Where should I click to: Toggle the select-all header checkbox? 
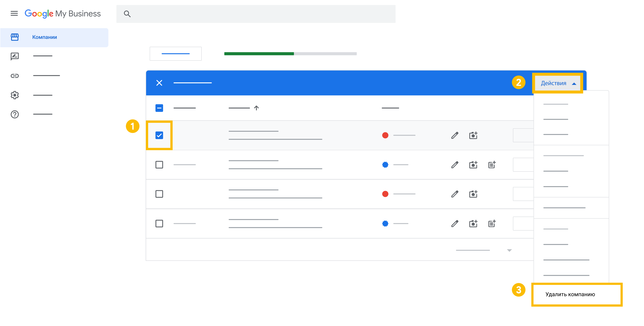pos(159,108)
